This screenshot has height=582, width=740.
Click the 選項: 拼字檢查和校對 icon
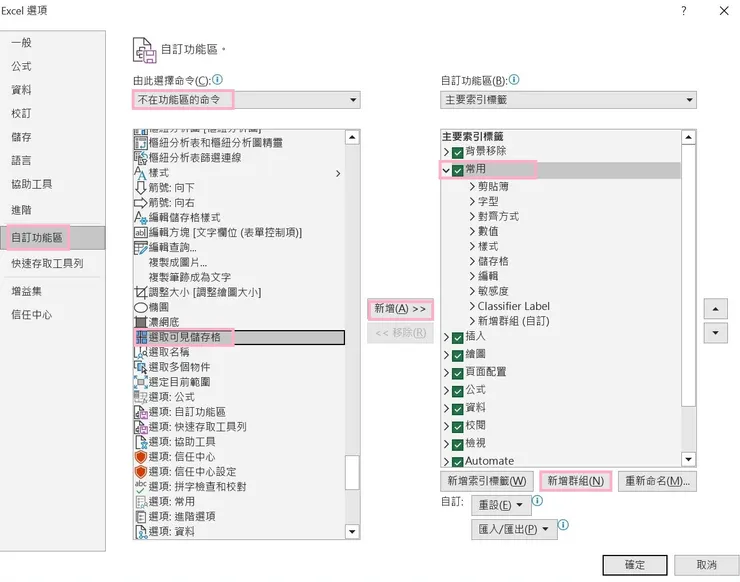(x=141, y=487)
